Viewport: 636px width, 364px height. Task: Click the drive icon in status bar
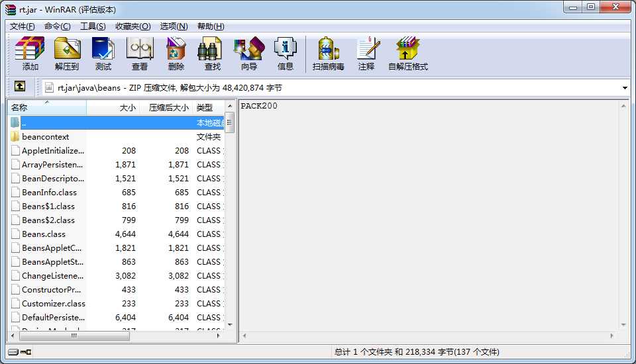pyautogui.click(x=13, y=352)
